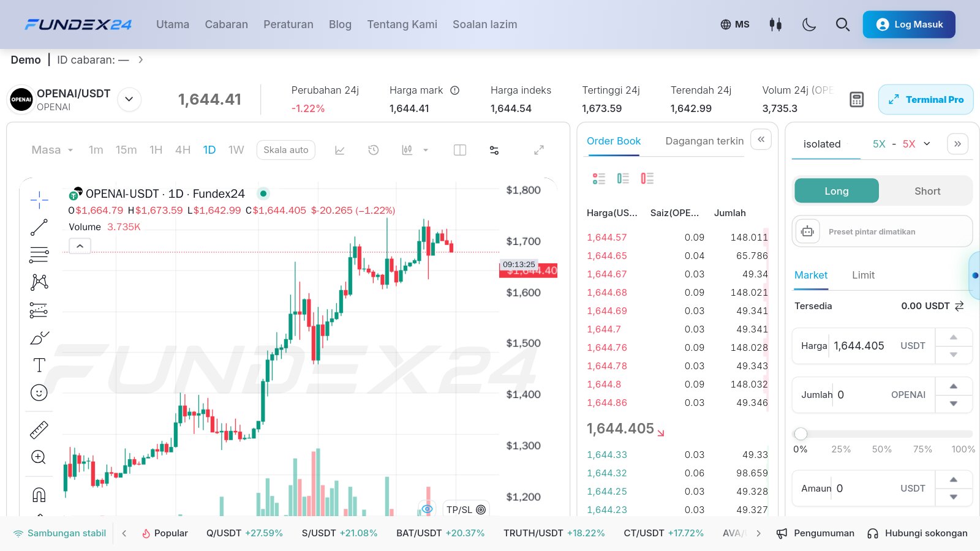The image size is (980, 551).
Task: Click the Log Masuk button
Action: click(909, 24)
